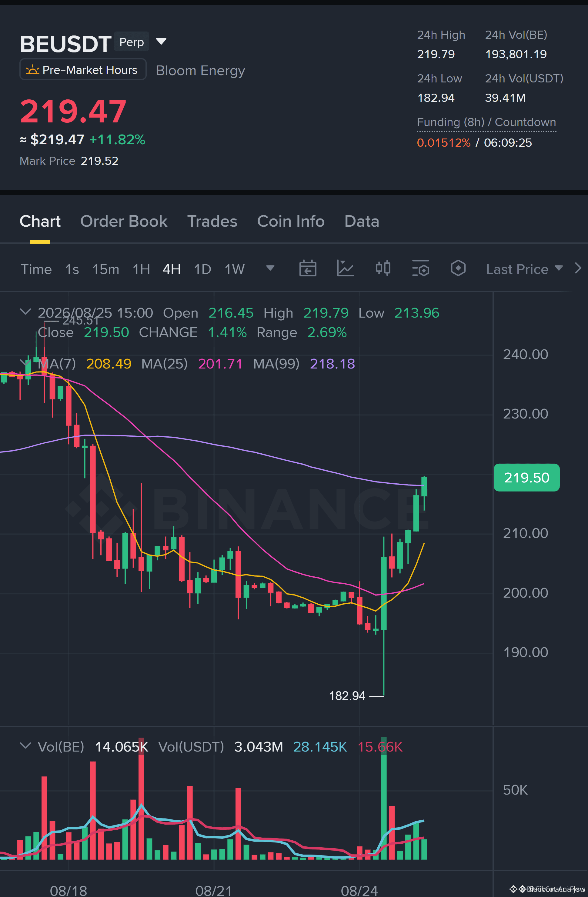The width and height of the screenshot is (588, 897).
Task: Click the last price 219.47 headline
Action: [73, 111]
